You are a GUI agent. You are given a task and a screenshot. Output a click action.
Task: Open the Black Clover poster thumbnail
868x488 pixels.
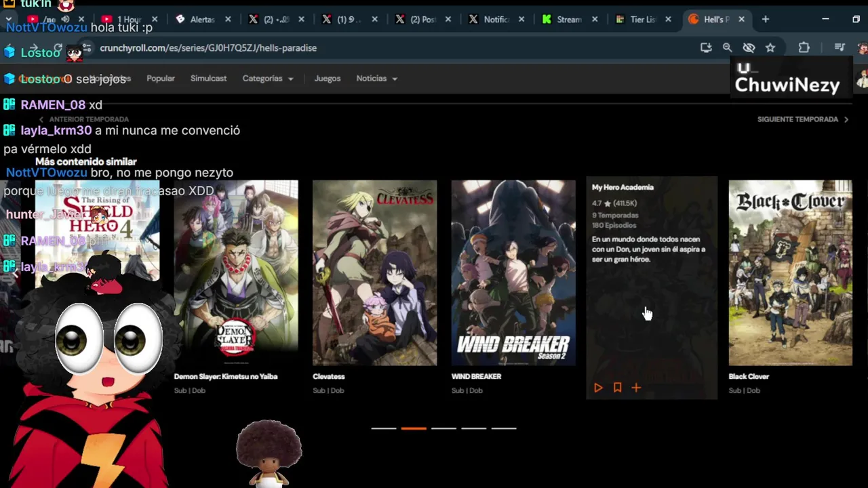791,272
